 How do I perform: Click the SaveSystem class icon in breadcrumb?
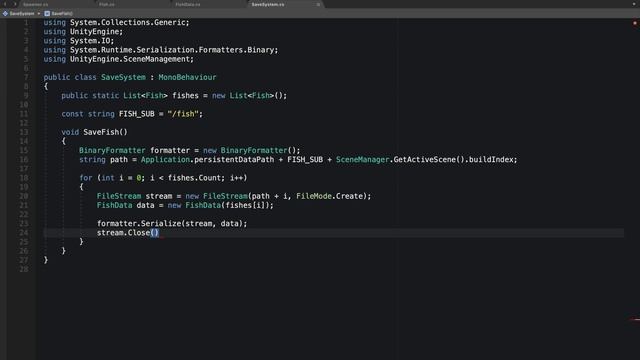click(5, 13)
